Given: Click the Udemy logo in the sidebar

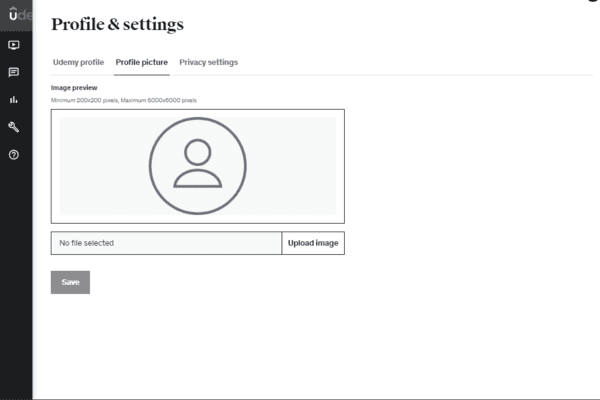Looking at the screenshot, I should (15, 17).
